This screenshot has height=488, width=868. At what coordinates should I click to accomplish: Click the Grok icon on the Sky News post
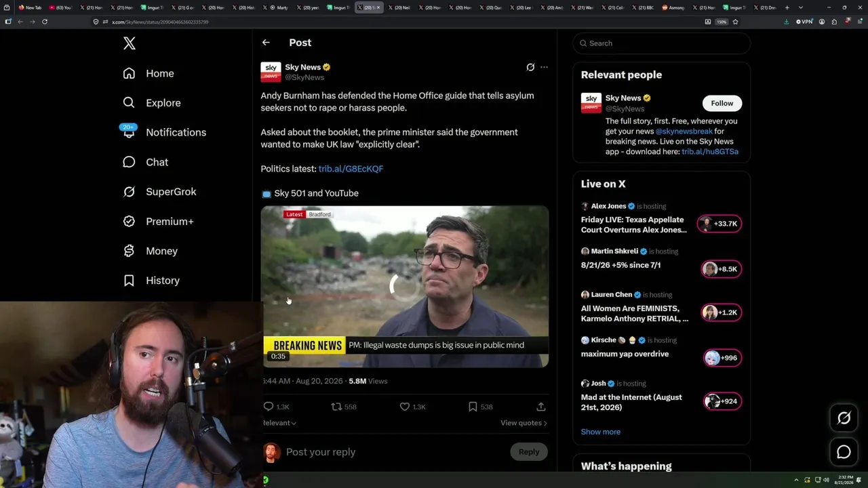click(530, 67)
